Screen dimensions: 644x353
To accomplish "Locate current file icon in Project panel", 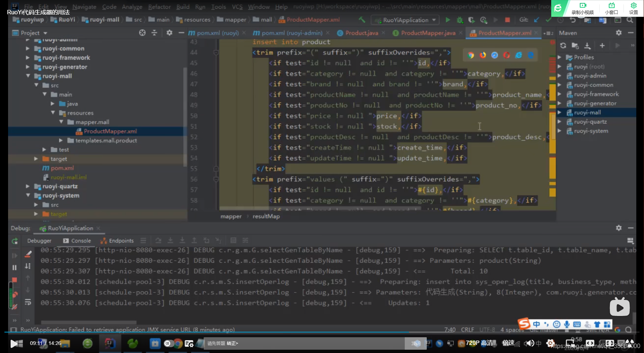I will point(142,33).
